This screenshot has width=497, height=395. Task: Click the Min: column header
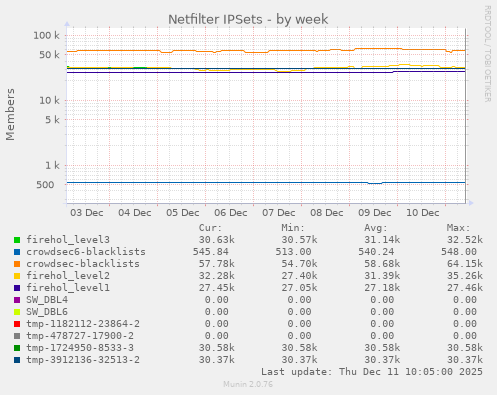[293, 228]
